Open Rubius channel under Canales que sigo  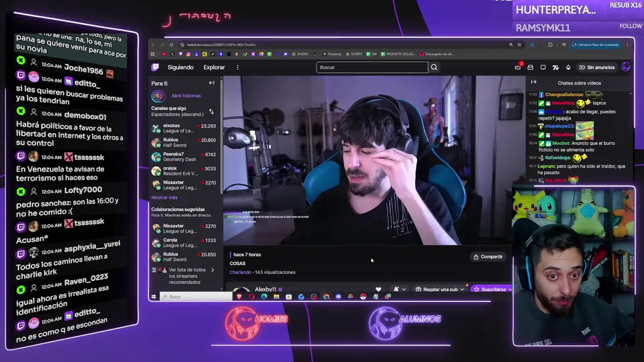184,143
